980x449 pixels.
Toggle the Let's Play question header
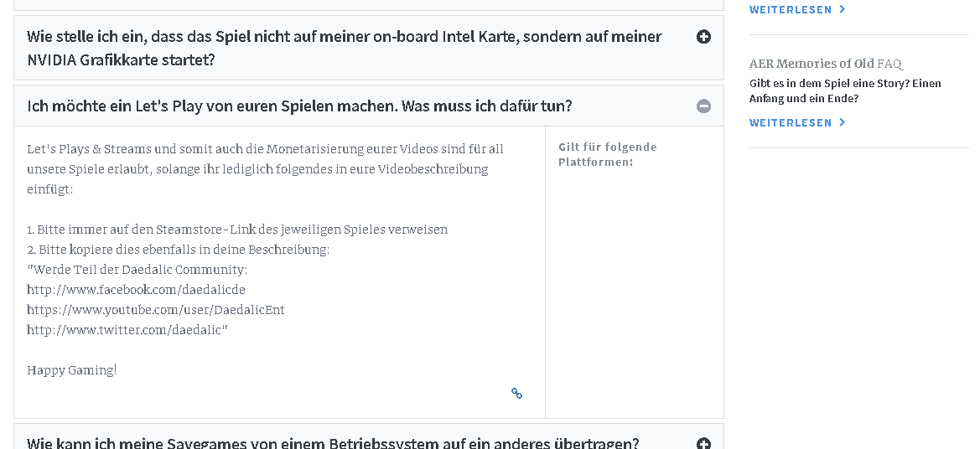click(299, 106)
